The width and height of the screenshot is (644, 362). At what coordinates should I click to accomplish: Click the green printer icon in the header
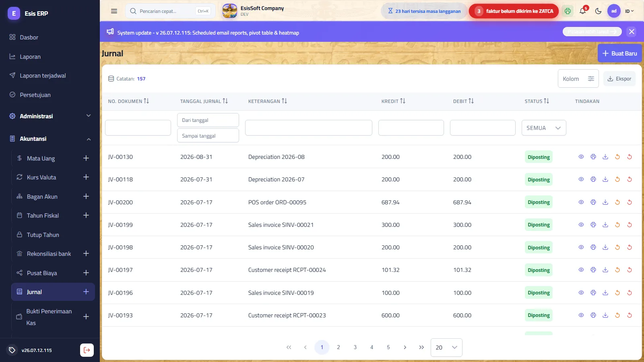point(568,11)
